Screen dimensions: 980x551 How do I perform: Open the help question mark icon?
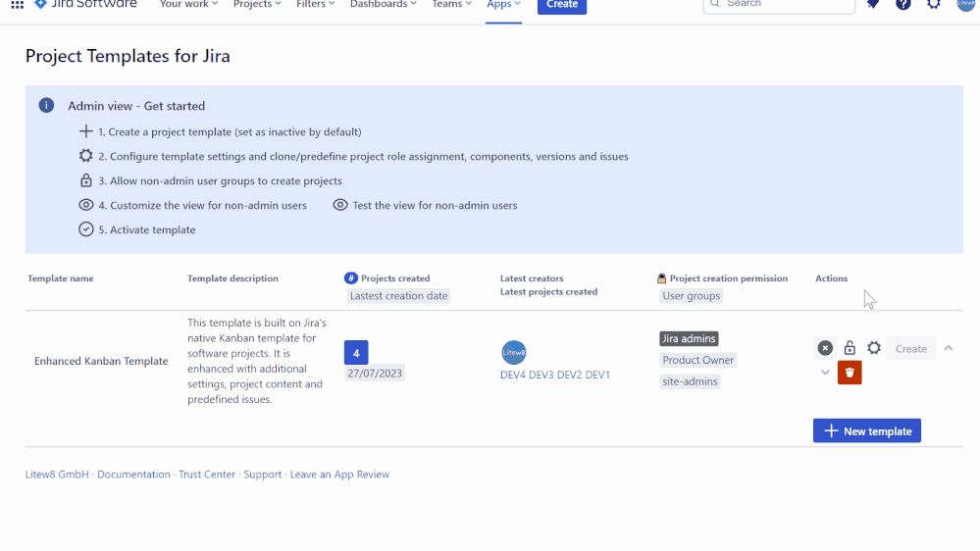coord(903,4)
